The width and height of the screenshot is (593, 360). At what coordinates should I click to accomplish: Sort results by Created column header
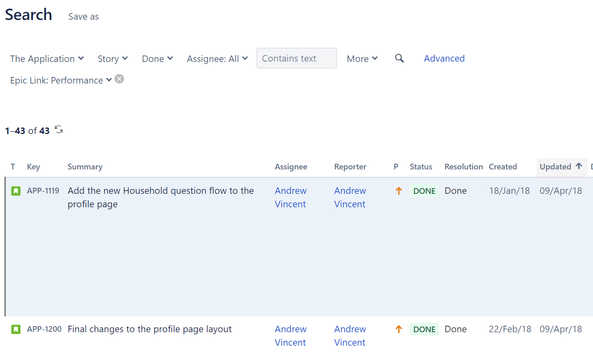pyautogui.click(x=503, y=167)
